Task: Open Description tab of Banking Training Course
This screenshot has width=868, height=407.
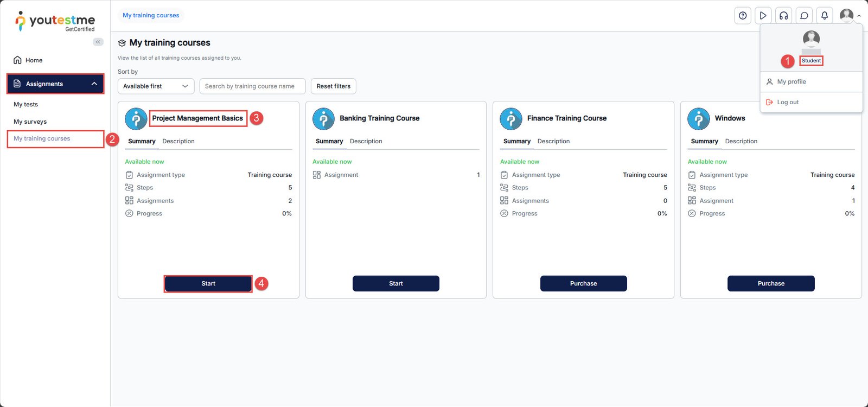Action: [366, 141]
